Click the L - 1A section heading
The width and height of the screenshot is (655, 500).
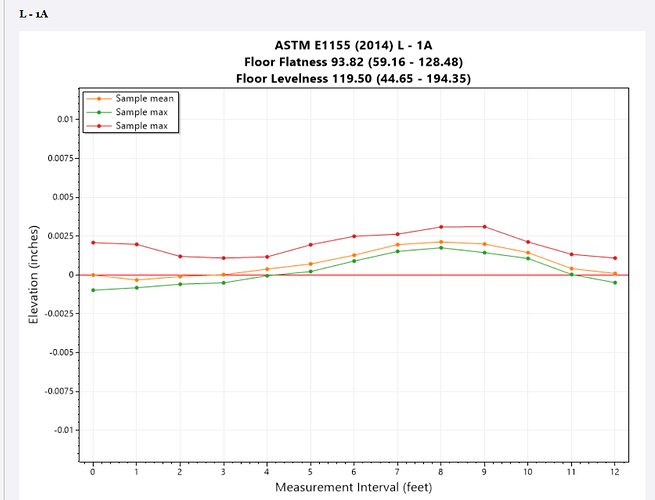[x=34, y=12]
